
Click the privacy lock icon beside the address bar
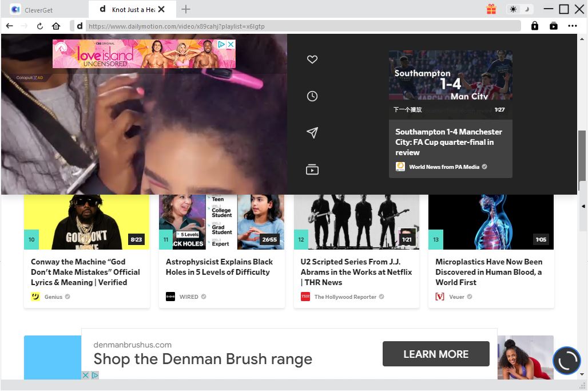[534, 26]
